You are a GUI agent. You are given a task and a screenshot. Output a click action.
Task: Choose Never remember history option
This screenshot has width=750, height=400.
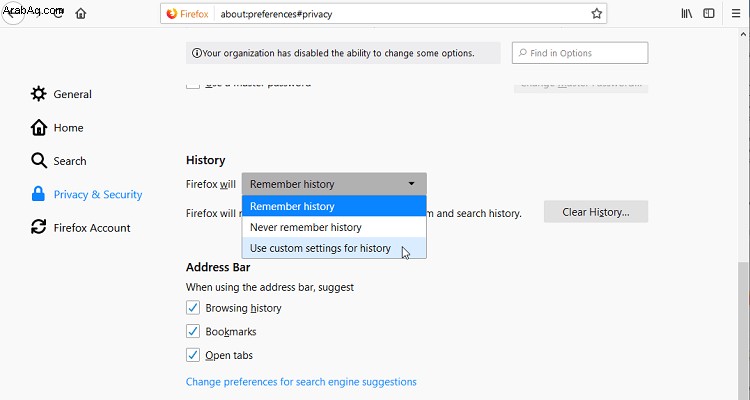[334, 227]
